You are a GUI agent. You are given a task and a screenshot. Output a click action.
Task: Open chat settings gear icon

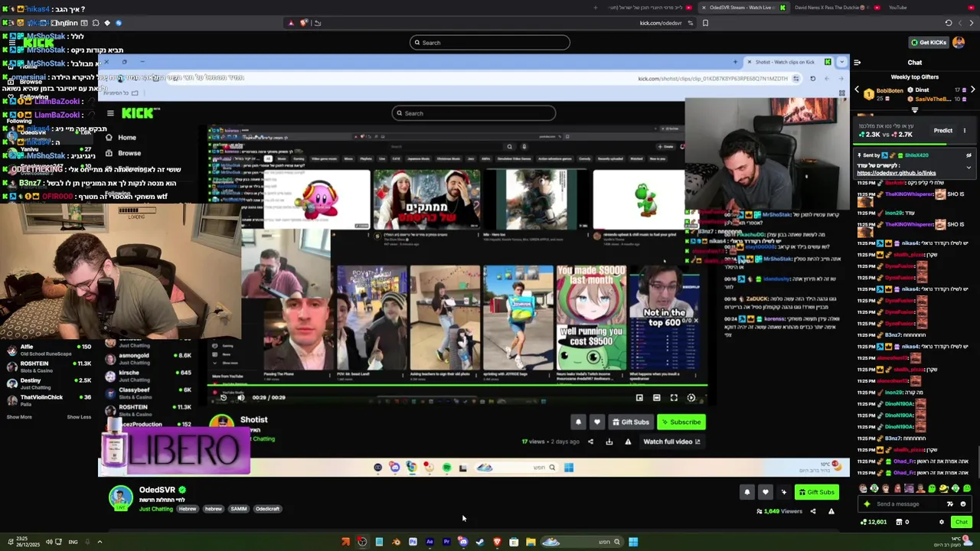[942, 522]
